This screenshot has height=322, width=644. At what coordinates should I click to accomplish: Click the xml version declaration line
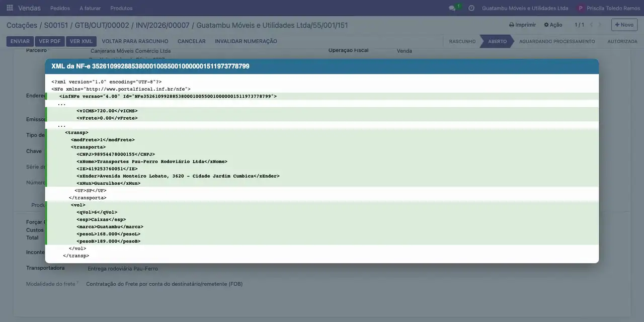(x=106, y=82)
